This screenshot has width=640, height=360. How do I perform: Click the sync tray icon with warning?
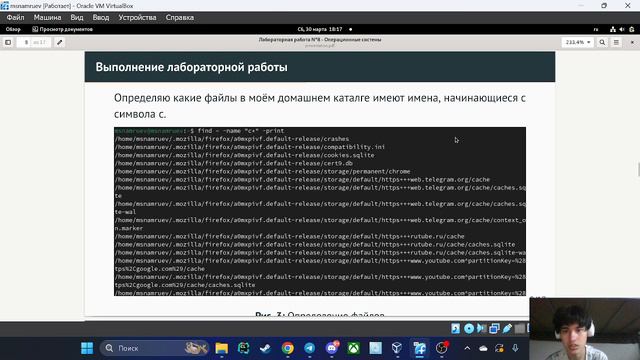pos(499,348)
